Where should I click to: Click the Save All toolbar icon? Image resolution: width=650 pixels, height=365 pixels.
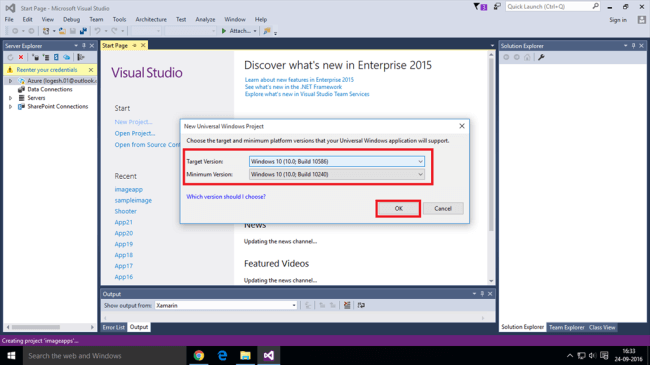[x=83, y=31]
